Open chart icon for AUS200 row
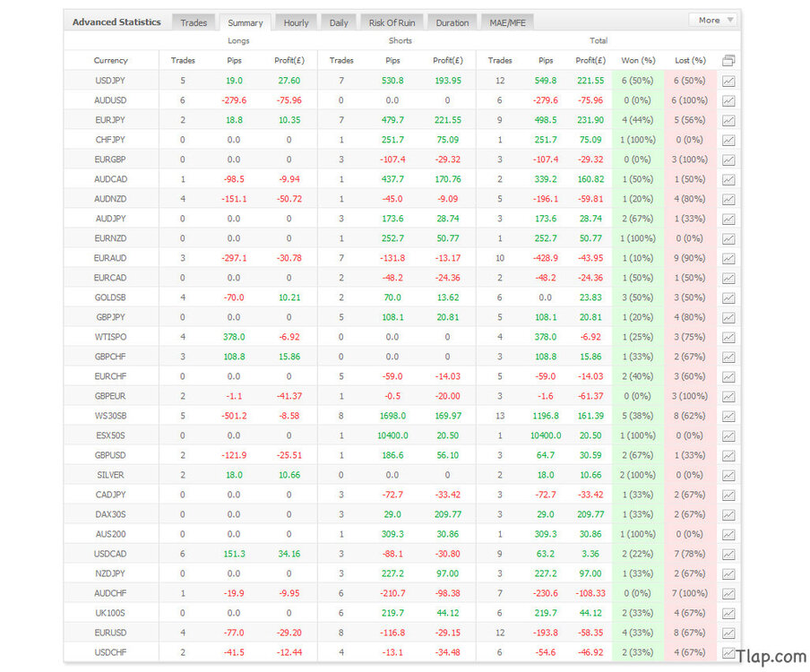The width and height of the screenshot is (810, 672). pos(728,535)
